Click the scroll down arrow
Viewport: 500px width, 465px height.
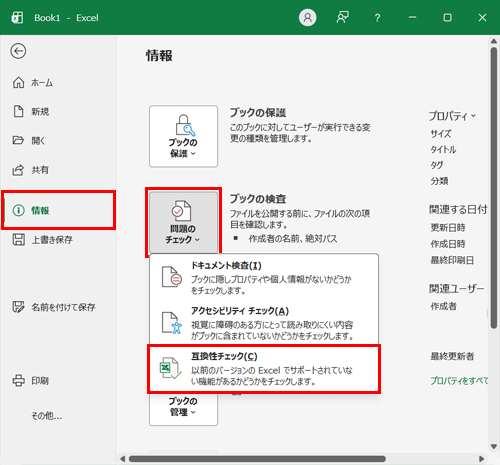pyautogui.click(x=494, y=447)
